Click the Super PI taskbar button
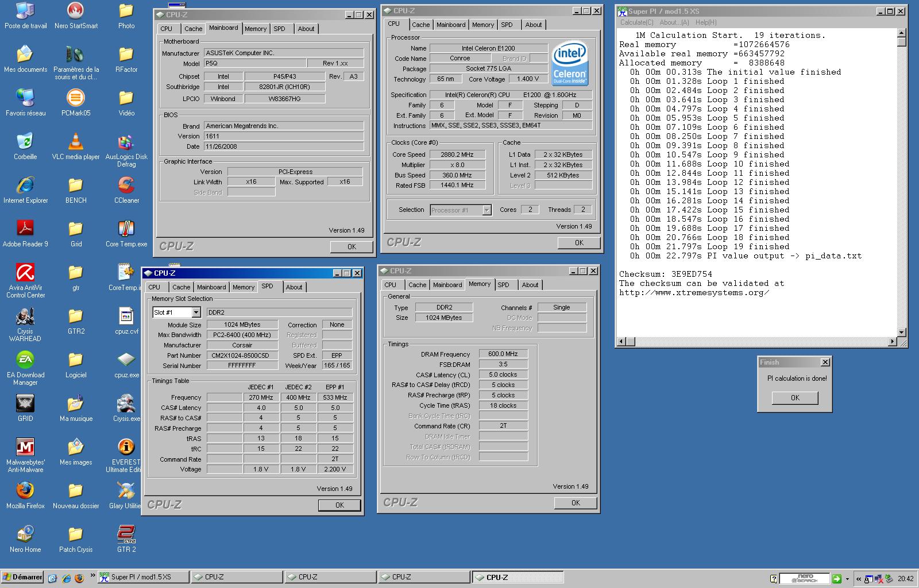The image size is (919, 588). (142, 577)
